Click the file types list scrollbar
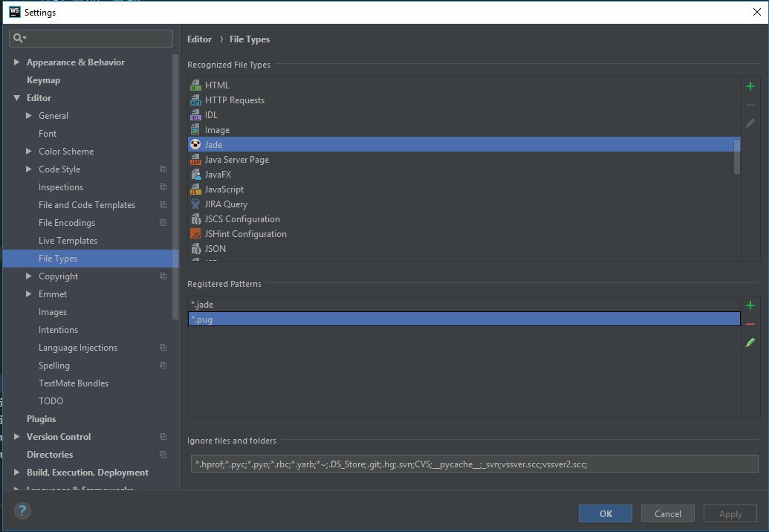Viewport: 769px width, 532px height. pos(736,157)
